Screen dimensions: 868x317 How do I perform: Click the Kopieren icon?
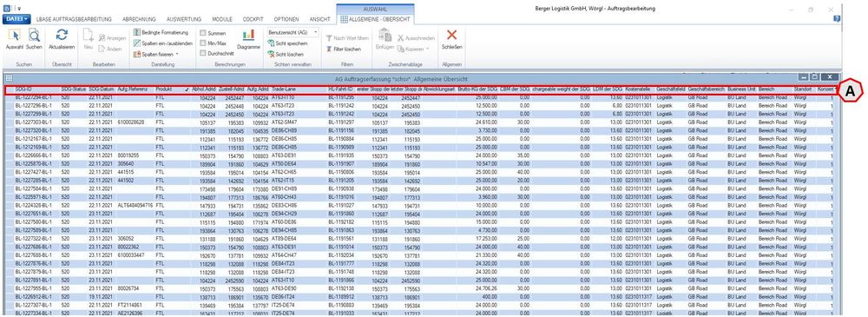[401, 49]
